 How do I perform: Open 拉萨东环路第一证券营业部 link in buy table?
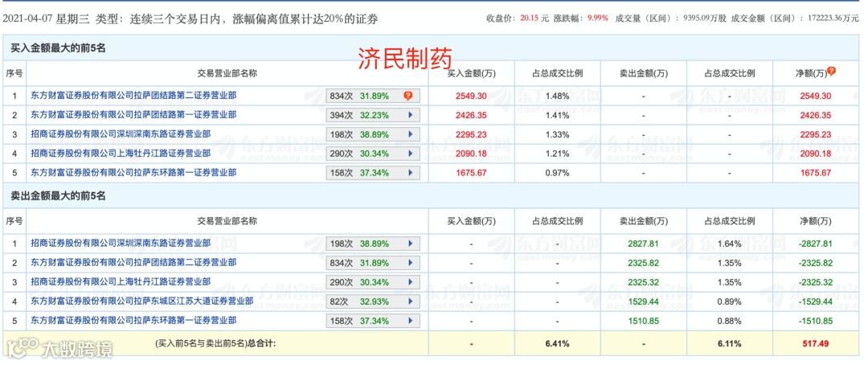tap(133, 173)
